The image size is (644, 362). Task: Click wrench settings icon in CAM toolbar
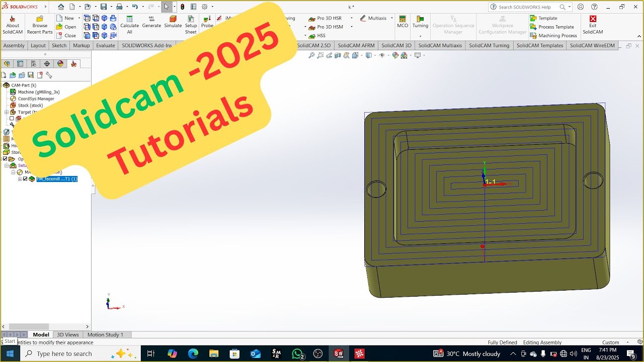pyautogui.click(x=49, y=75)
